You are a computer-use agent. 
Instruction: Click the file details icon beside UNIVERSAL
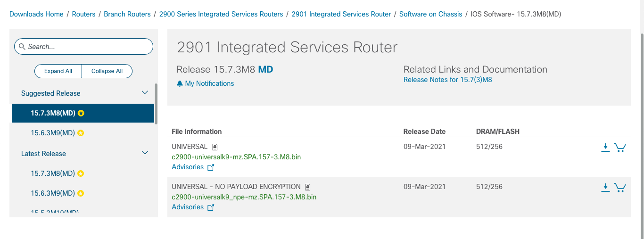pos(215,147)
